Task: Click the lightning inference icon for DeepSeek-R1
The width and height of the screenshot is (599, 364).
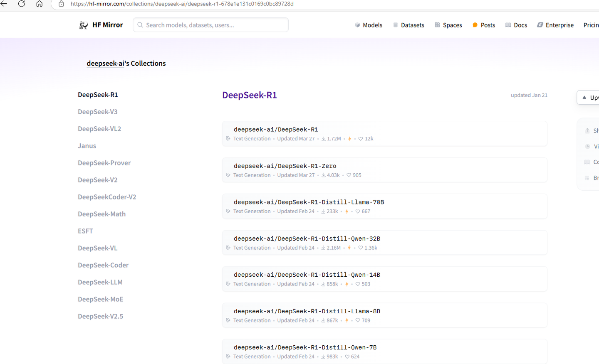Action: [349, 138]
